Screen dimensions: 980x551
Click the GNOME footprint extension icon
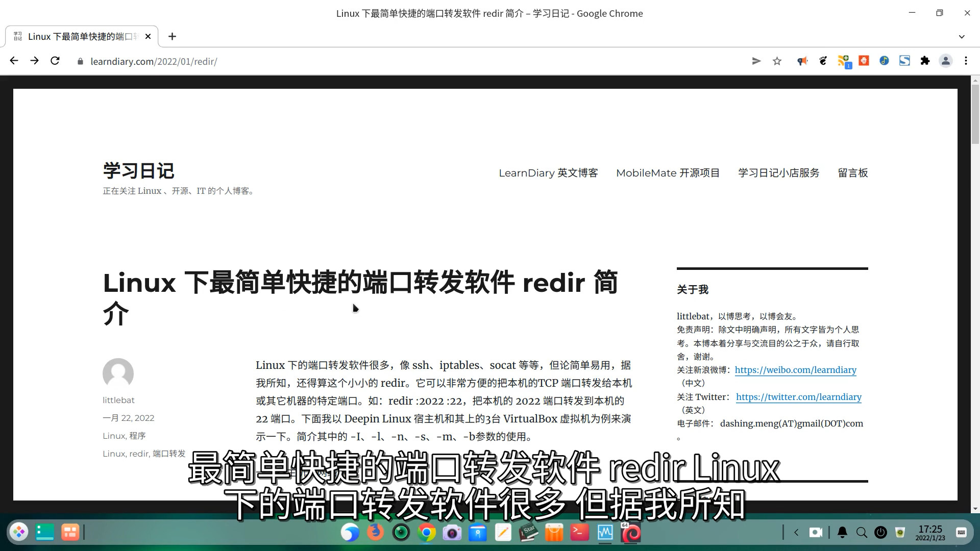(x=823, y=61)
